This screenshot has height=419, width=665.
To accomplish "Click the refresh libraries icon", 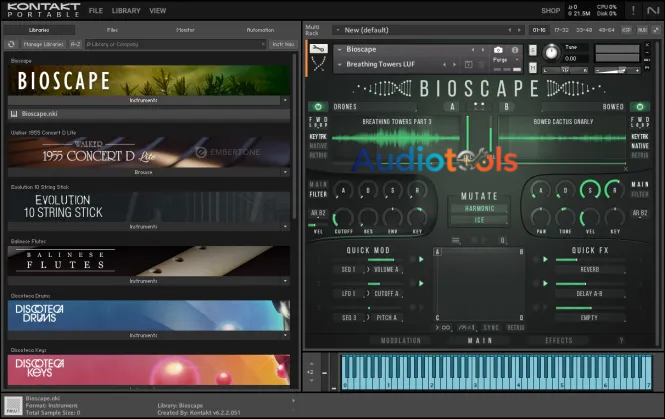I will coord(11,44).
